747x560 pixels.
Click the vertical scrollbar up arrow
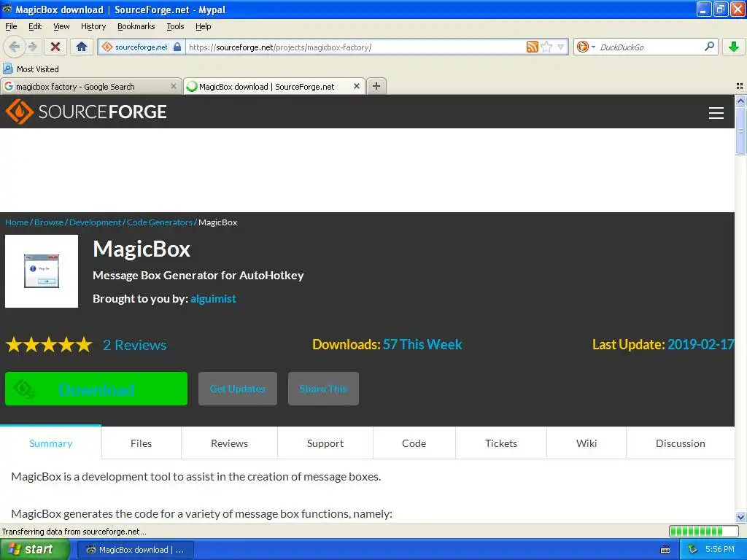pos(740,101)
